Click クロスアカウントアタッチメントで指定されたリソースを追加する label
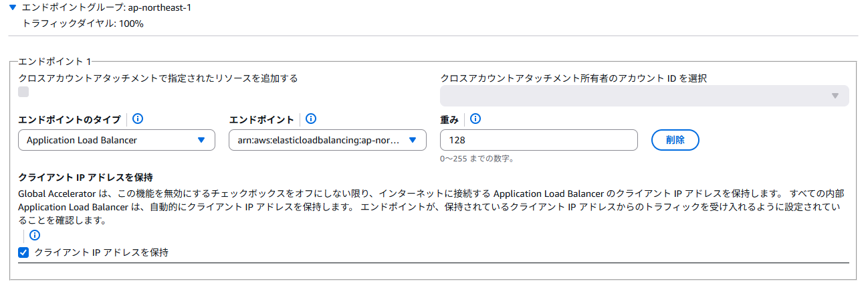868x286 pixels. (158, 78)
